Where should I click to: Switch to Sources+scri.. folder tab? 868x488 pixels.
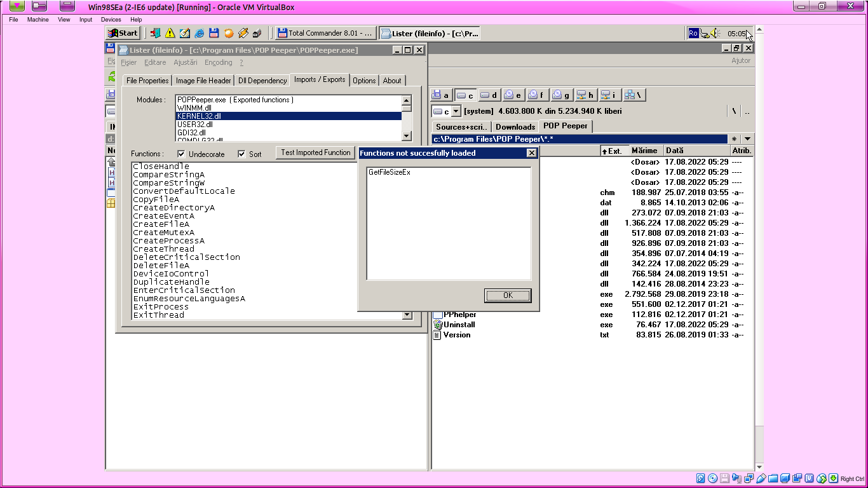[461, 126]
